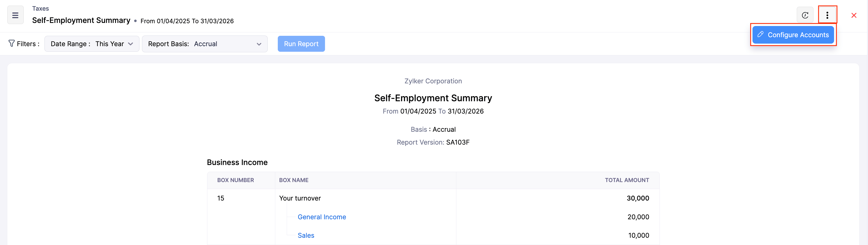
Task: Click the report refresh clock icon
Action: (805, 15)
